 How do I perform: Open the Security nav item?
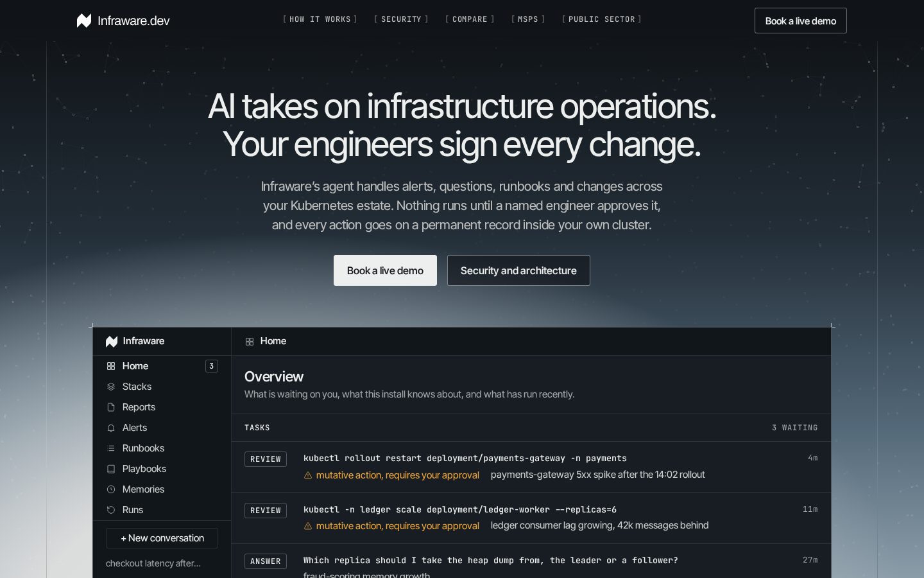[401, 19]
